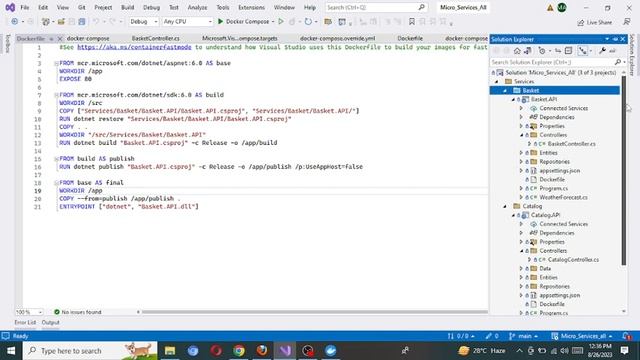Click the Solution Explorer Home icon
Screen dimensions: 640x360
(x=517, y=51)
